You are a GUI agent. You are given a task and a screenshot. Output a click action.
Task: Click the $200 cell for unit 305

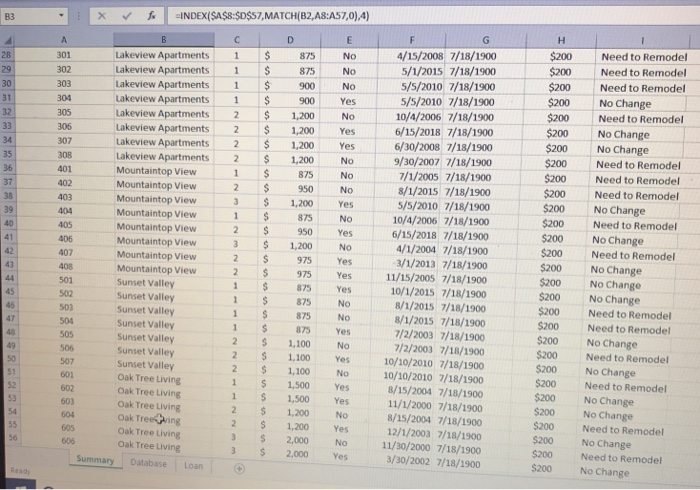coord(558,118)
